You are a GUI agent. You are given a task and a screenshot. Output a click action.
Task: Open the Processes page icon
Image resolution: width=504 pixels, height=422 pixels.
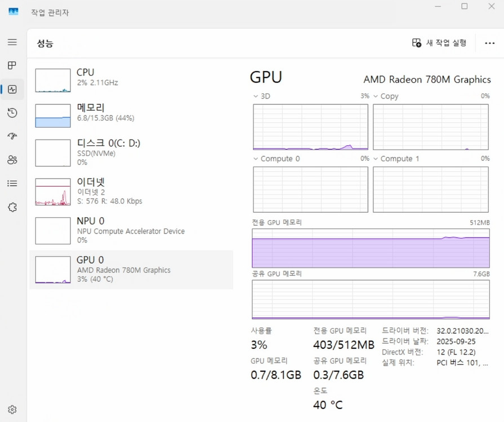point(11,65)
